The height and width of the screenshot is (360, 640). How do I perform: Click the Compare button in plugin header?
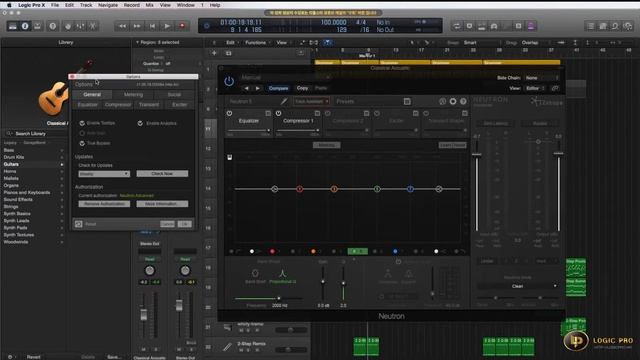pyautogui.click(x=278, y=88)
